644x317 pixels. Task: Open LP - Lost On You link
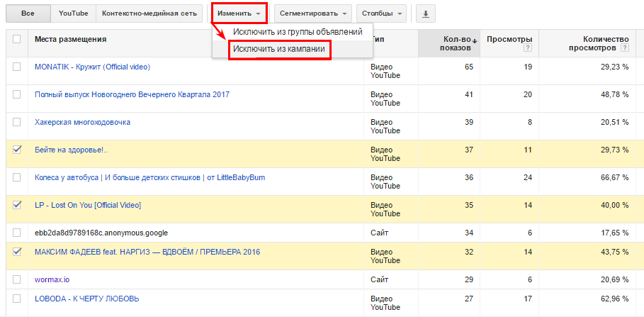[88, 205]
